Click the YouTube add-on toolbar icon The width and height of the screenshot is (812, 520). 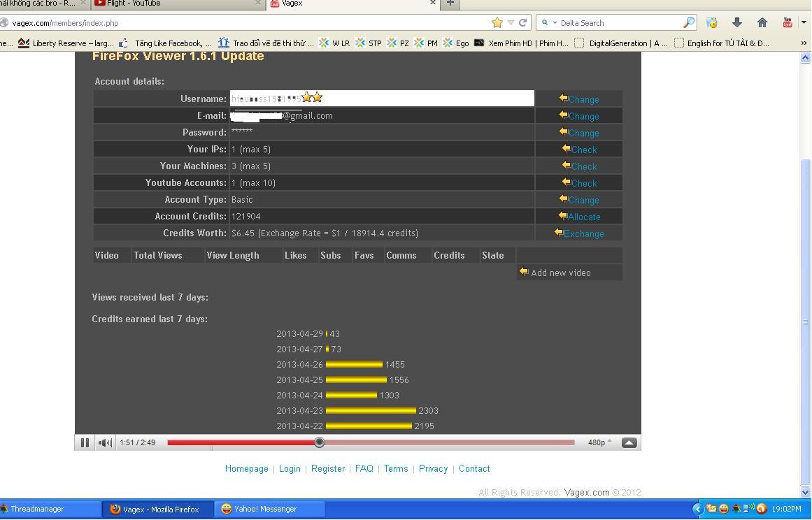click(x=787, y=22)
